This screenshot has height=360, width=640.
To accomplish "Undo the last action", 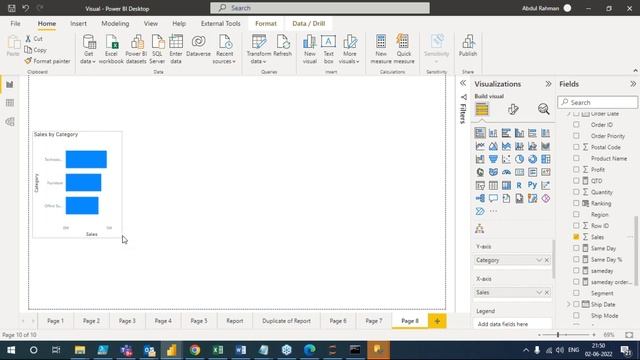I will tap(26, 8).
